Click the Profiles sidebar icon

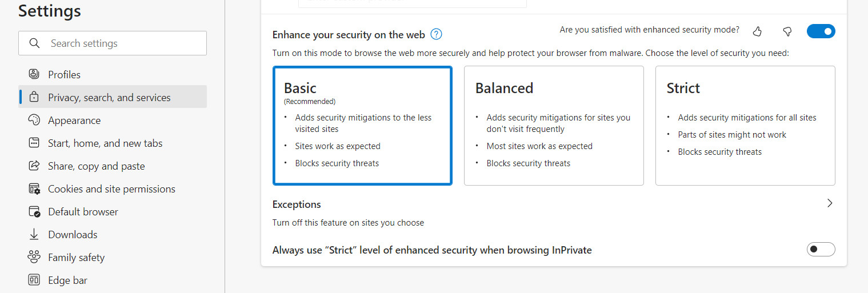34,74
